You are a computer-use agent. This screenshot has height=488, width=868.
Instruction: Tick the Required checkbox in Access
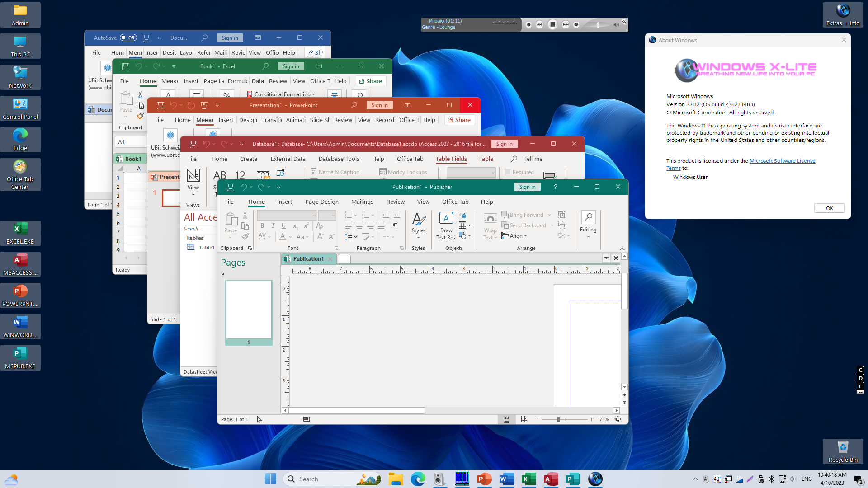(x=508, y=172)
